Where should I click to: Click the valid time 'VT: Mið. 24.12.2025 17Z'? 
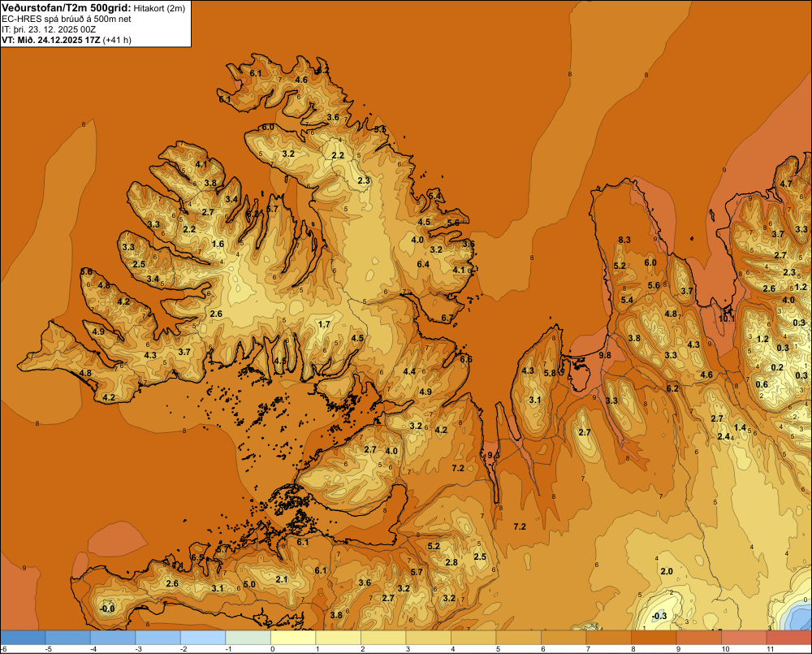pyautogui.click(x=50, y=40)
